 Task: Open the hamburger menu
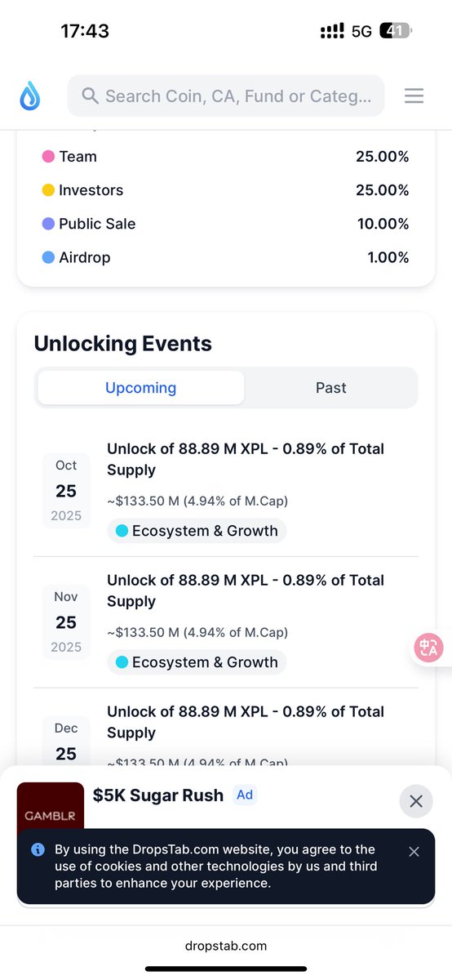[414, 96]
